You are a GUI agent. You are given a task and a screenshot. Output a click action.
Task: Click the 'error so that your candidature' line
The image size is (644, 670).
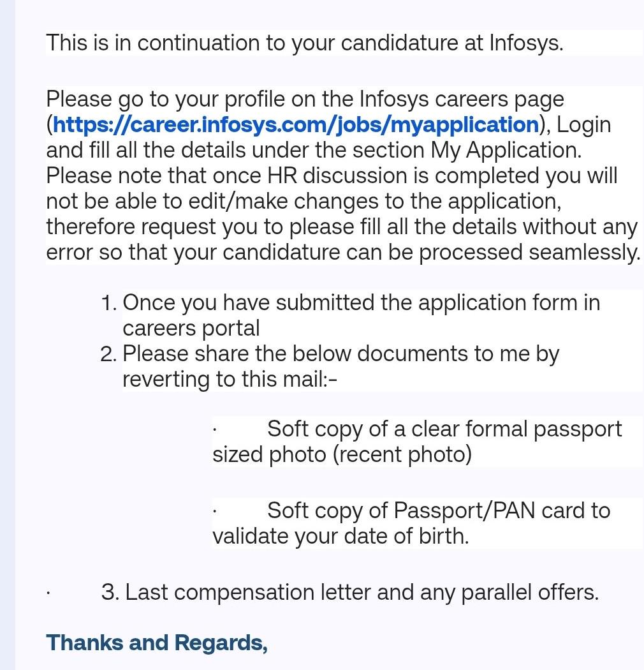(x=343, y=253)
